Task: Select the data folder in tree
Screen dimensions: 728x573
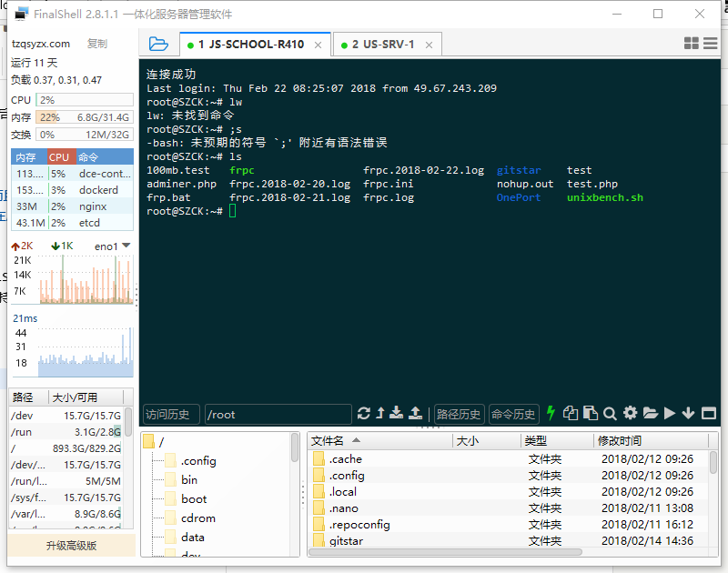Action: [x=186, y=537]
